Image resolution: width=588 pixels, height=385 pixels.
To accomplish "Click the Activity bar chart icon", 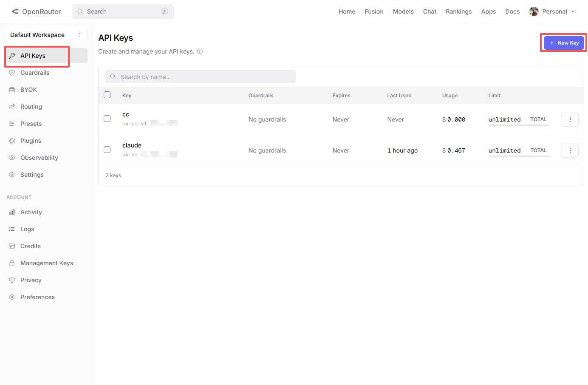I will 12,212.
